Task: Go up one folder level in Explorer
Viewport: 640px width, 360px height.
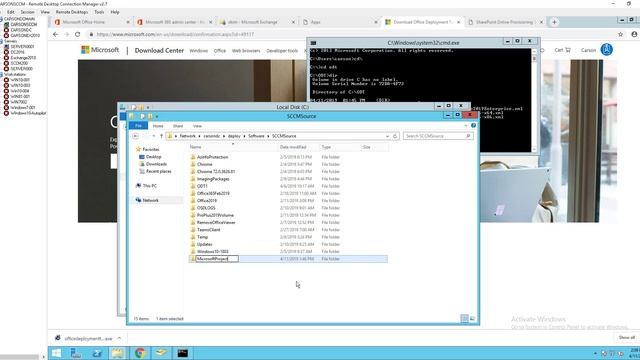Action: tap(161, 136)
